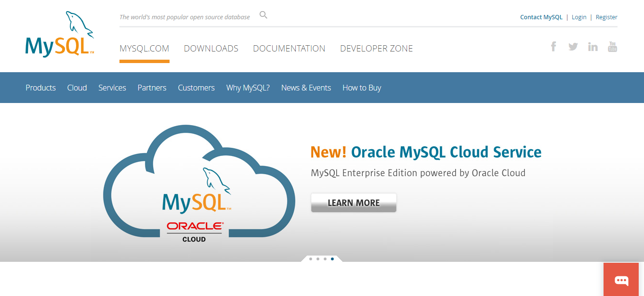Show the first carousel slide dot
This screenshot has height=296, width=644.
311,259
